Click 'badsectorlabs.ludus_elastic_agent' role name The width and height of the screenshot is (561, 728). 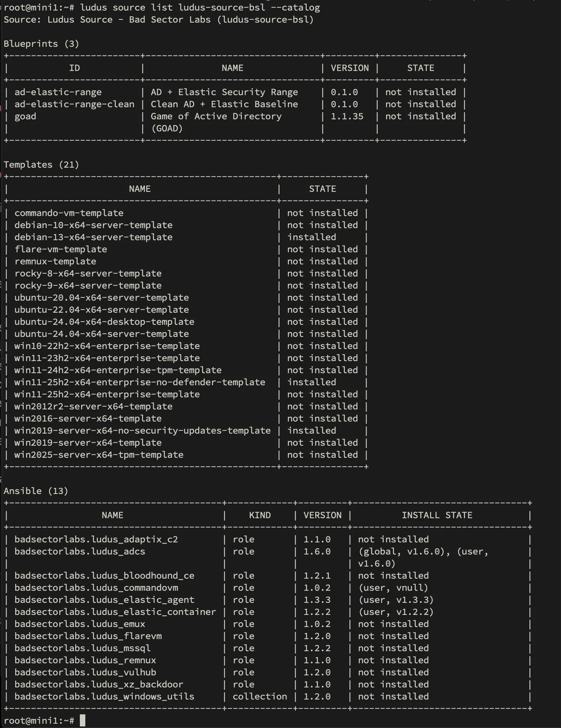104,600
